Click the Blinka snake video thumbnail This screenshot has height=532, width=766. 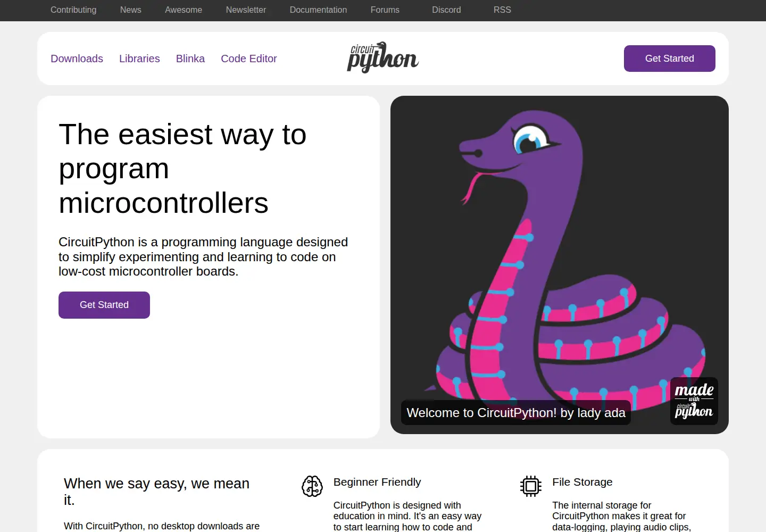[x=560, y=265]
